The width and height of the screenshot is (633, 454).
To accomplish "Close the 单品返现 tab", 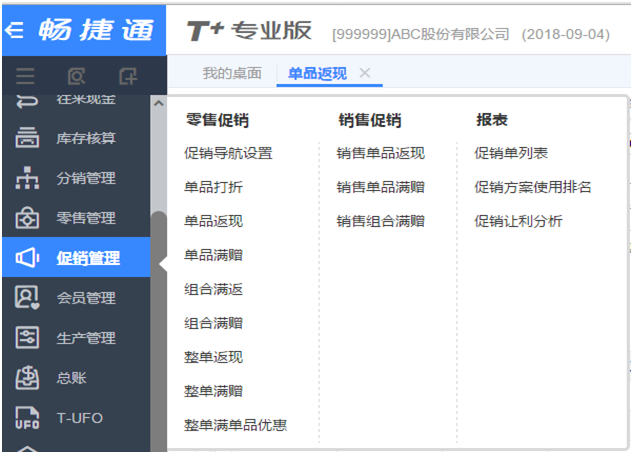I will click(x=365, y=73).
